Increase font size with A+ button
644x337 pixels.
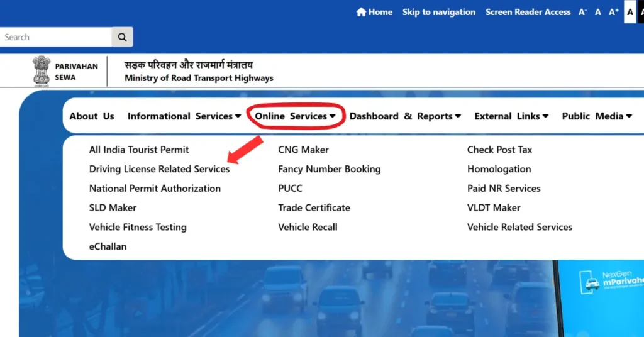613,12
